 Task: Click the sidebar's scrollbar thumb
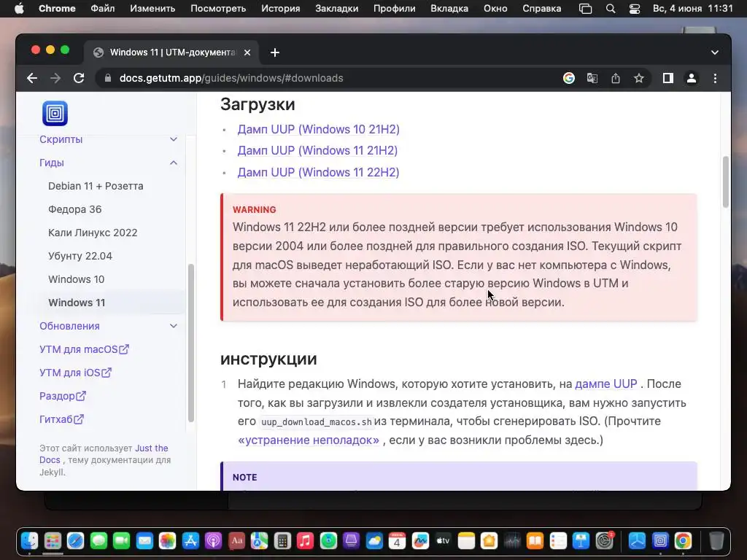coord(191,343)
